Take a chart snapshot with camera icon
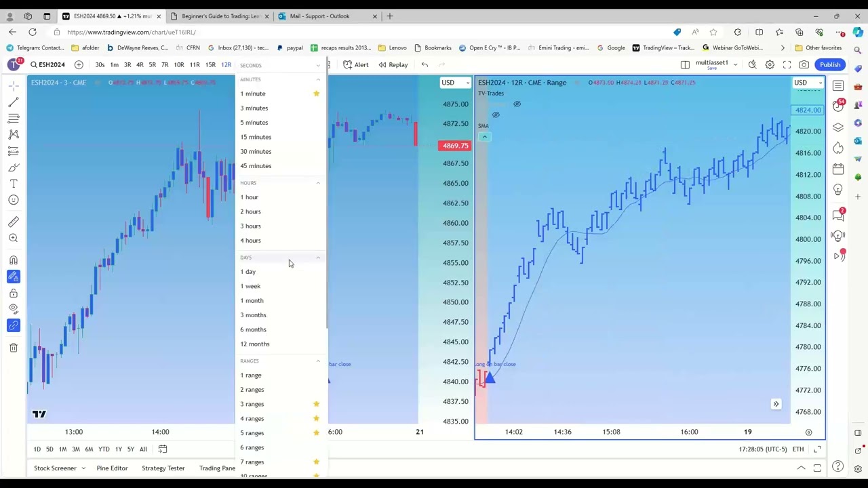The width and height of the screenshot is (868, 488). (804, 64)
